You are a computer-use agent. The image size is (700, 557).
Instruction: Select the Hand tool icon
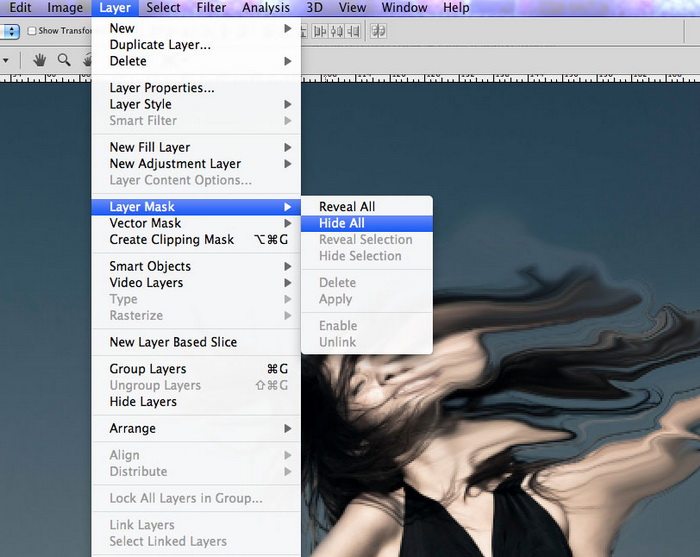point(39,60)
